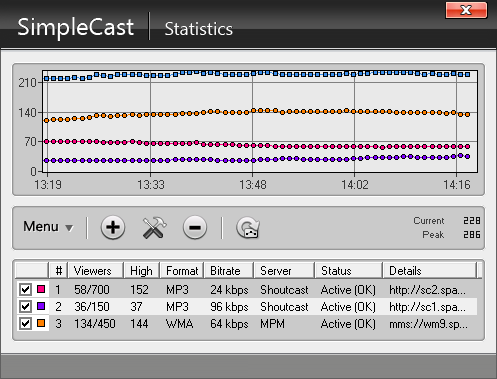The image size is (497, 379).
Task: Close the SimpleCast Statistics window
Action: click(466, 10)
